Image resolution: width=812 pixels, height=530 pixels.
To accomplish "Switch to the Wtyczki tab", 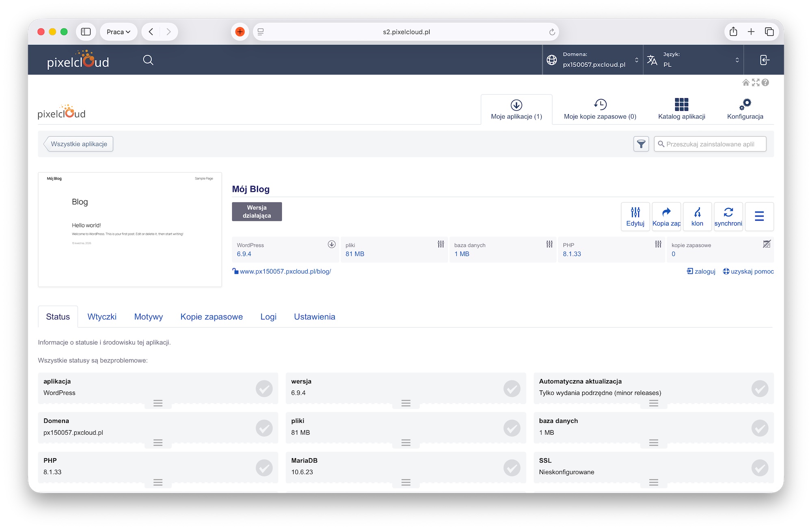I will 102,317.
